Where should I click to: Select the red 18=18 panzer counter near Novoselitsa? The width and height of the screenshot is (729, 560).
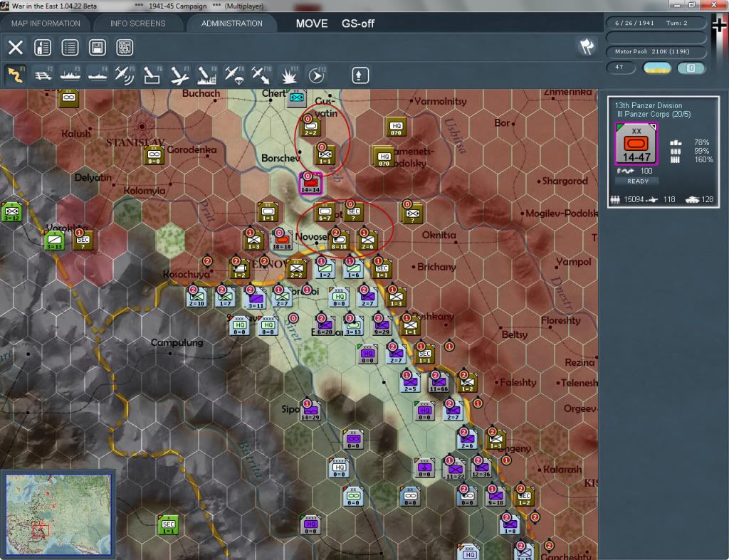282,240
